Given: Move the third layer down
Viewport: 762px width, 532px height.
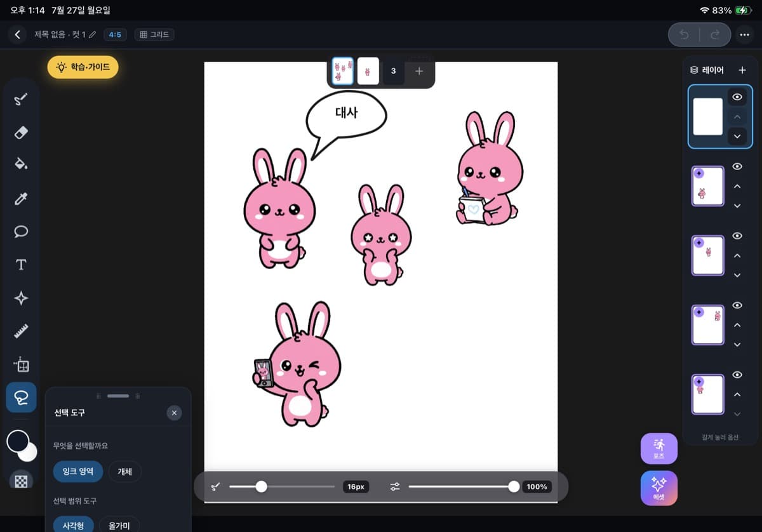Looking at the screenshot, I should point(737,276).
